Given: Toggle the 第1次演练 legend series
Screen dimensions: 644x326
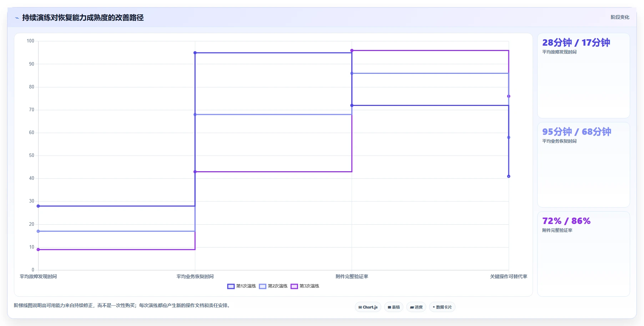Looking at the screenshot, I should pyautogui.click(x=242, y=286).
